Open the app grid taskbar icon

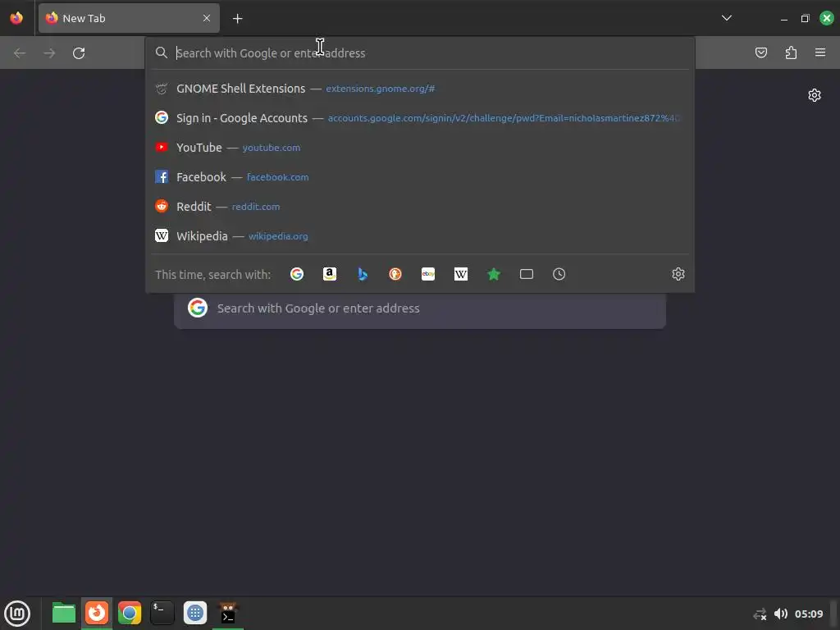pyautogui.click(x=195, y=614)
